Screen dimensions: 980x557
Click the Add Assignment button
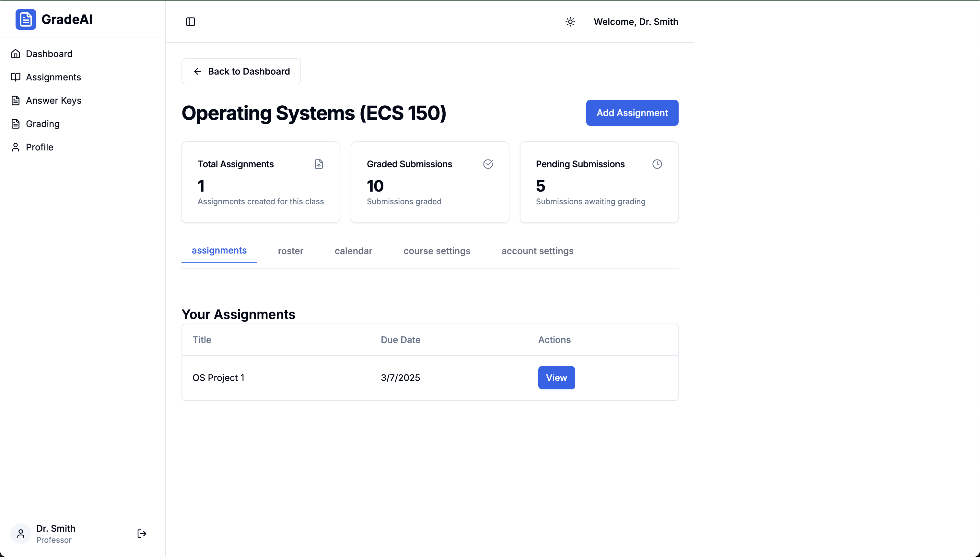[x=632, y=113]
